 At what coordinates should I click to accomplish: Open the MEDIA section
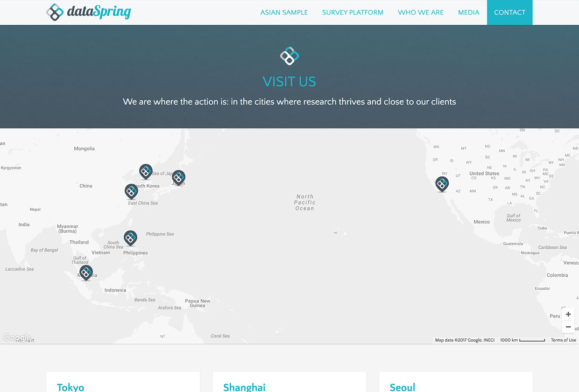[469, 13]
